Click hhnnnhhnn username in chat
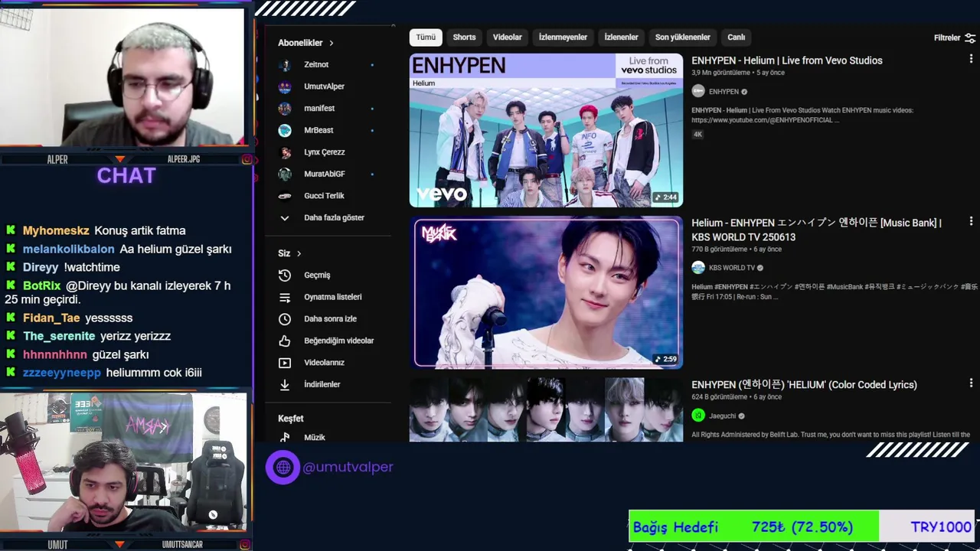Image resolution: width=980 pixels, height=551 pixels. coord(55,354)
